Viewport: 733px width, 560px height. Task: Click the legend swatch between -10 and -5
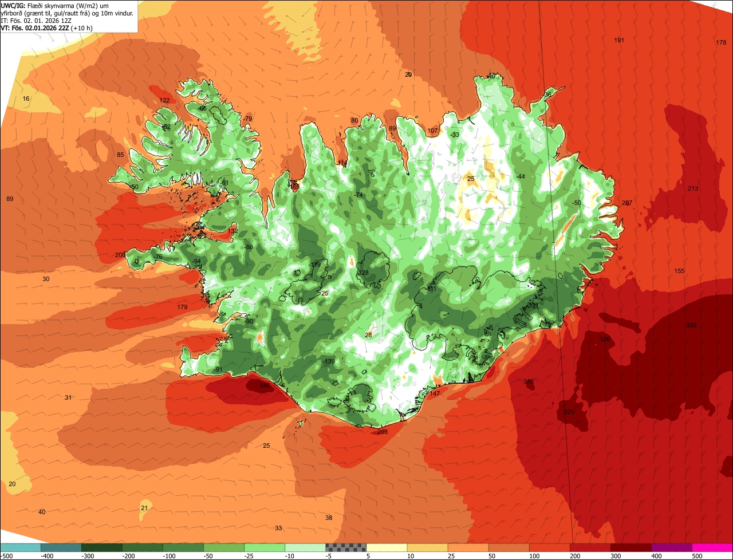pos(305,547)
